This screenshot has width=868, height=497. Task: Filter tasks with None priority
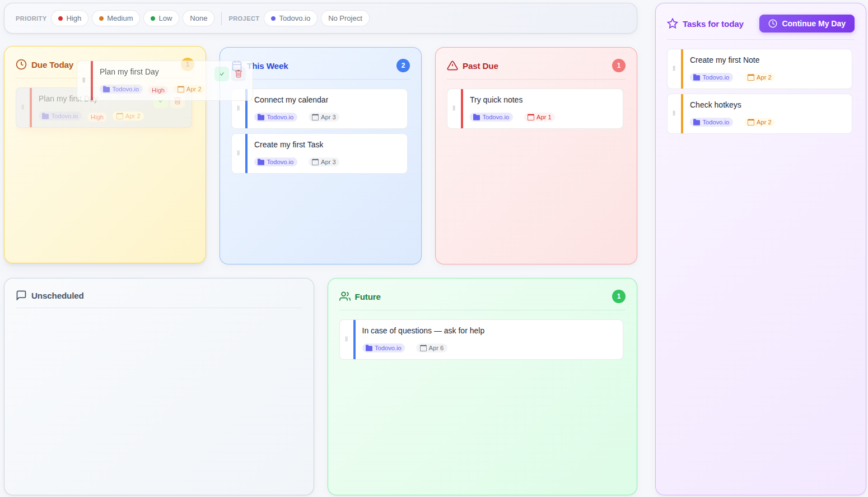[198, 18]
